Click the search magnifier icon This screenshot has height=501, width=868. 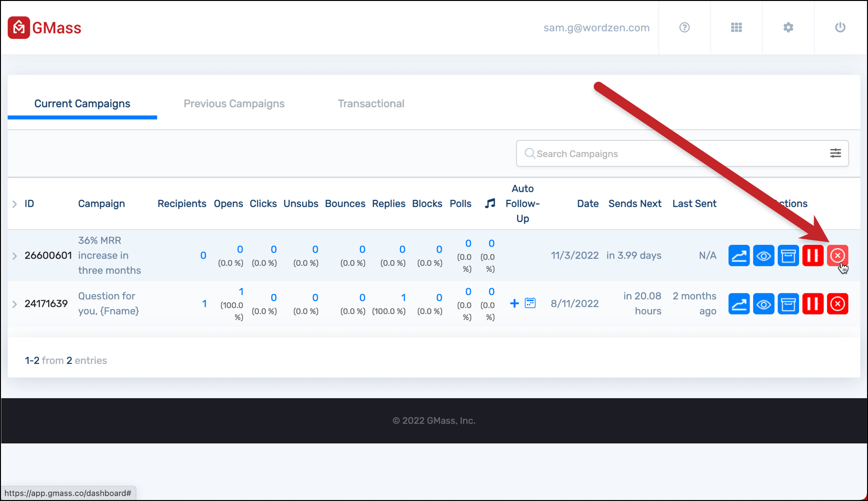(x=529, y=153)
